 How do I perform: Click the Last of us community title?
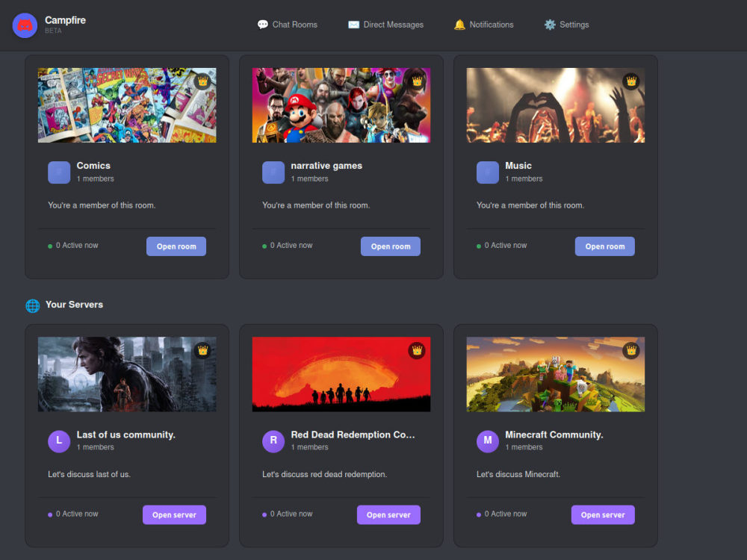click(126, 435)
